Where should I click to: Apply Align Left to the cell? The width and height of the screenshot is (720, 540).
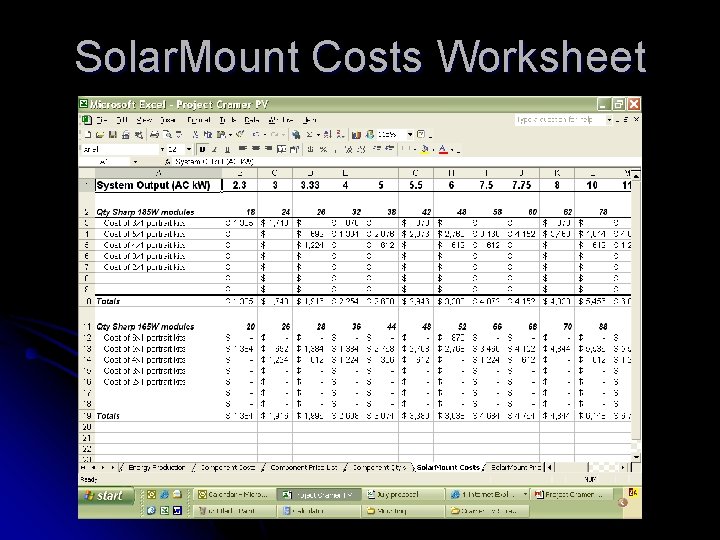[x=242, y=149]
